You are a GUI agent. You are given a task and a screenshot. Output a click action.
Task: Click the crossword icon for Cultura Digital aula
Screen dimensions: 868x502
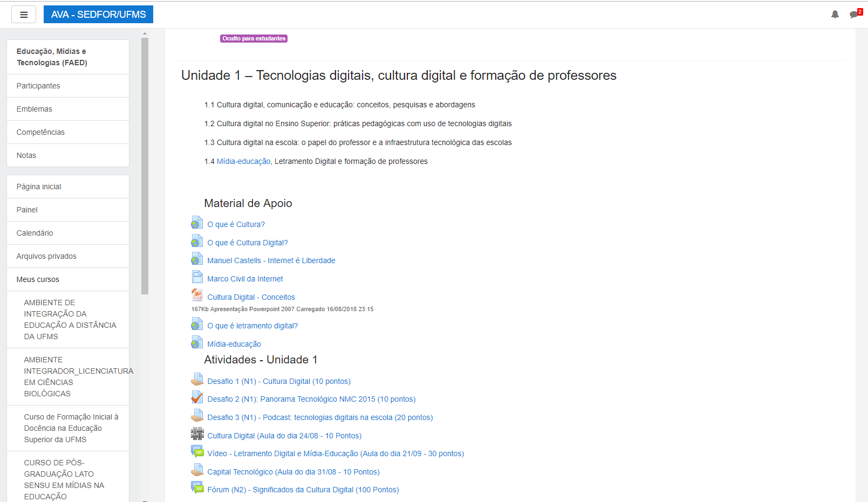coord(197,434)
